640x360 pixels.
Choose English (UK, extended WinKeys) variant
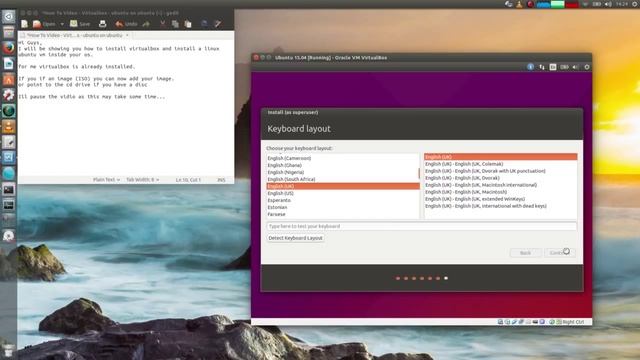coord(500,199)
